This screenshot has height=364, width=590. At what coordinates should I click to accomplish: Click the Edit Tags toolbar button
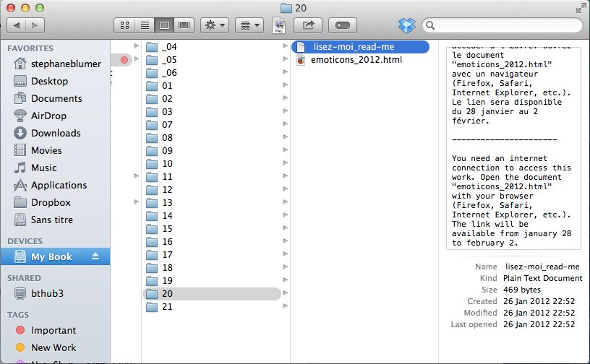point(343,25)
